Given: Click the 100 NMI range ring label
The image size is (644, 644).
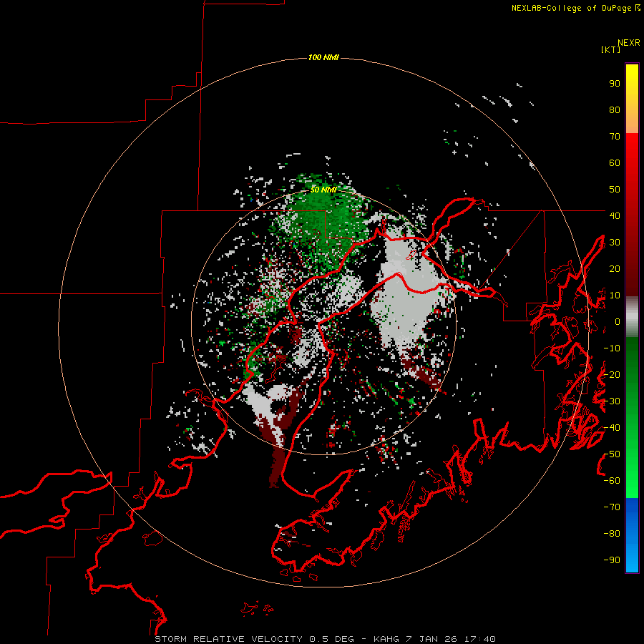Looking at the screenshot, I should [x=323, y=57].
